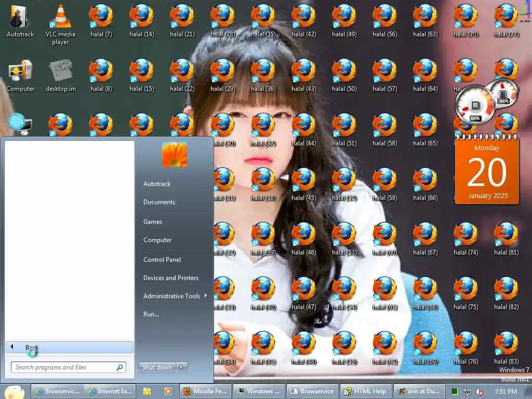Open the halal (69) Firefox shortcut

(x=425, y=349)
